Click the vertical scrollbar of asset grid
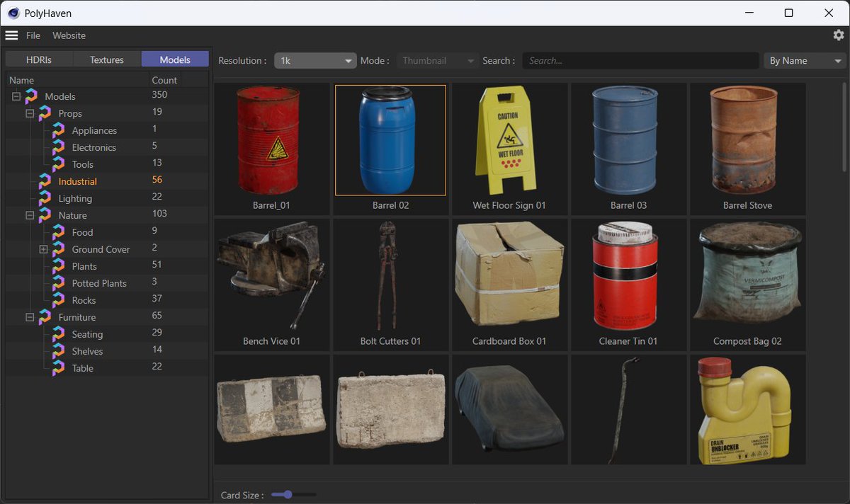Viewport: 850px width, 504px height. pyautogui.click(x=844, y=127)
